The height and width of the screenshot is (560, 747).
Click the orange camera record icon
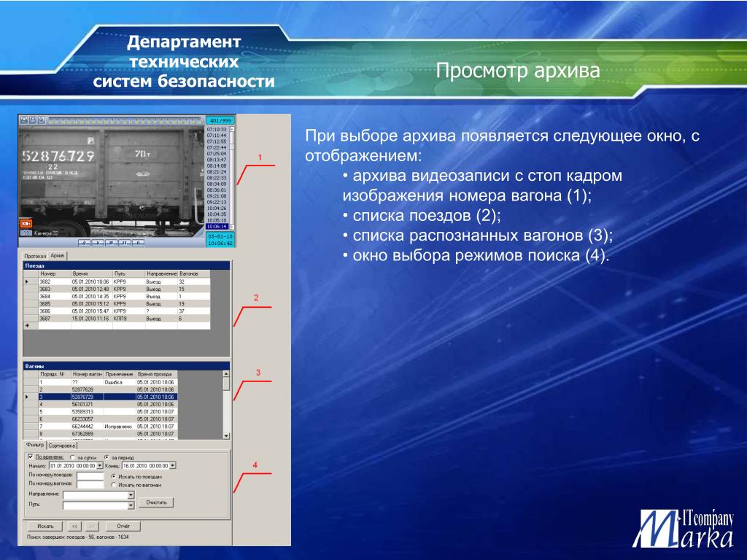click(26, 223)
